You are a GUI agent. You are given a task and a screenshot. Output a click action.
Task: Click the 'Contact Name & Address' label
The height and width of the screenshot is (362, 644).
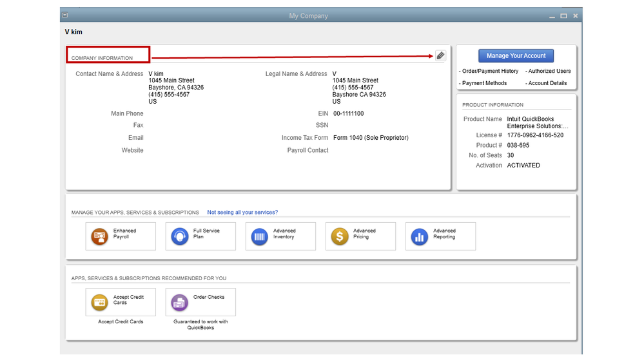(x=109, y=74)
